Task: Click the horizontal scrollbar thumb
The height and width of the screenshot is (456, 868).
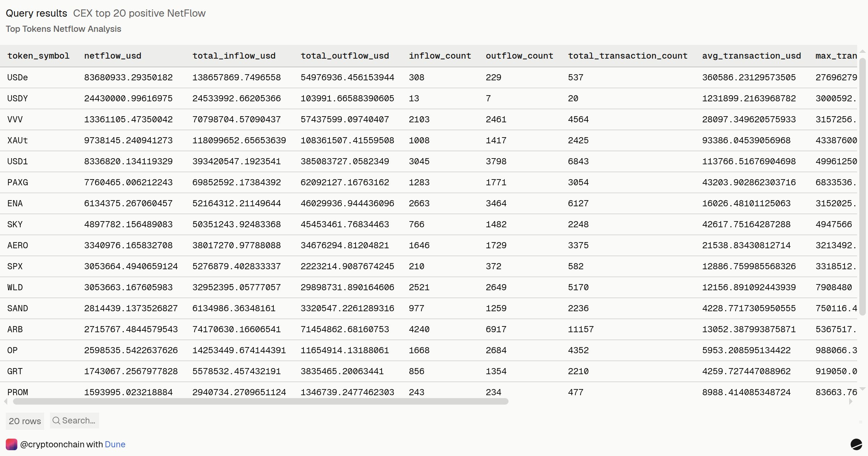Action: (261, 401)
